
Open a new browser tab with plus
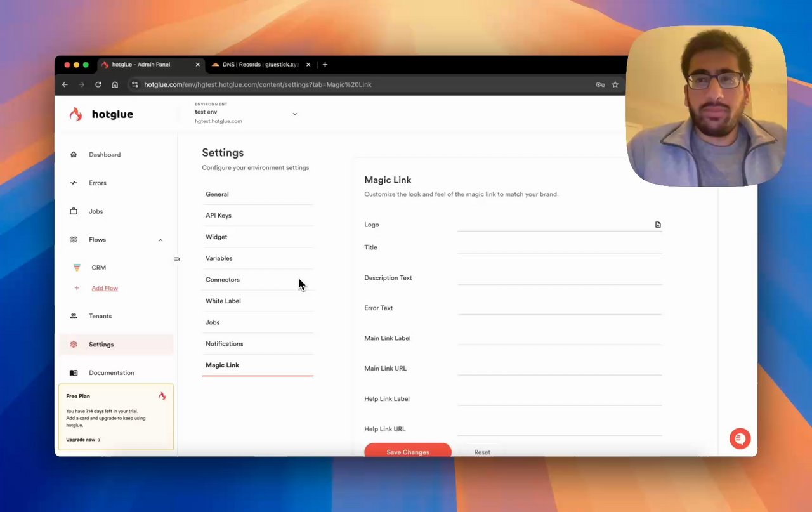pyautogui.click(x=325, y=65)
